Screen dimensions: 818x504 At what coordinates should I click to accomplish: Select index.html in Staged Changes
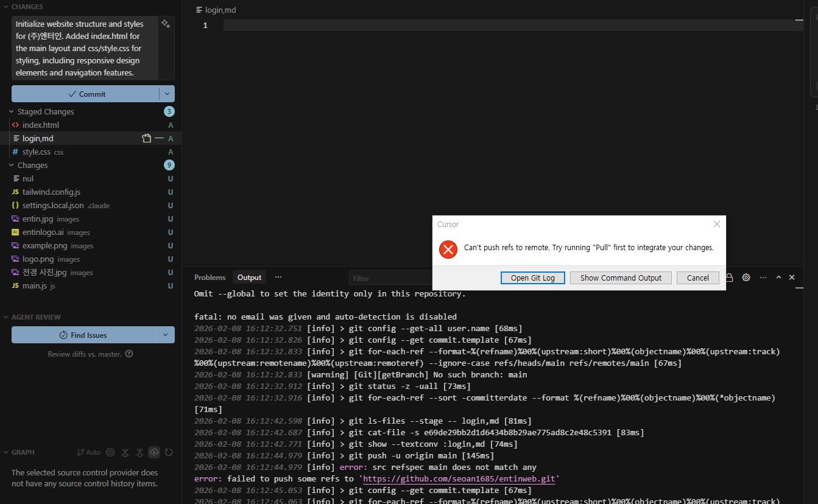[91, 125]
